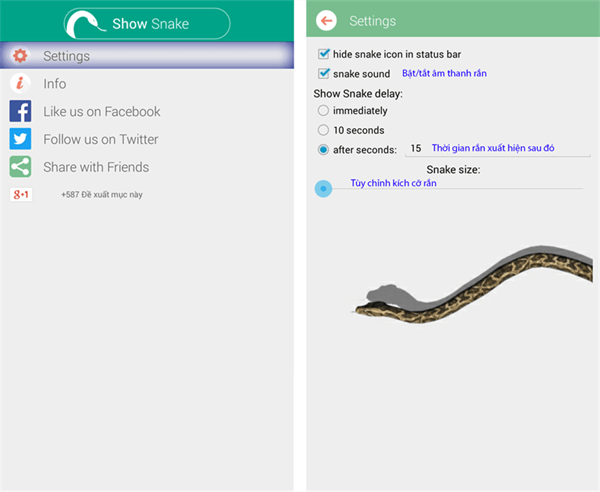
Task: Select the immediately delay option
Action: tap(323, 111)
